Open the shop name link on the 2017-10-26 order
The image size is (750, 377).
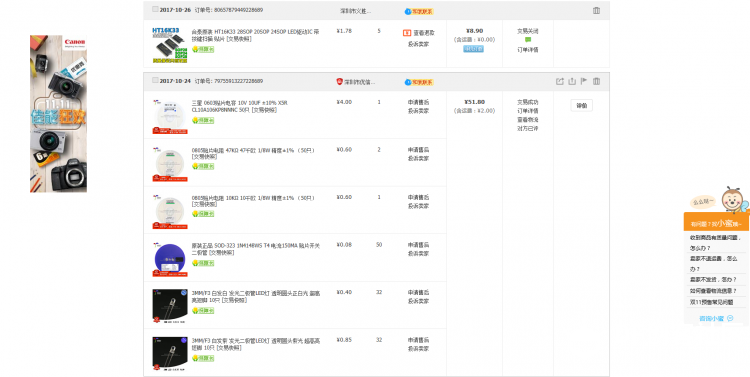tap(355, 11)
